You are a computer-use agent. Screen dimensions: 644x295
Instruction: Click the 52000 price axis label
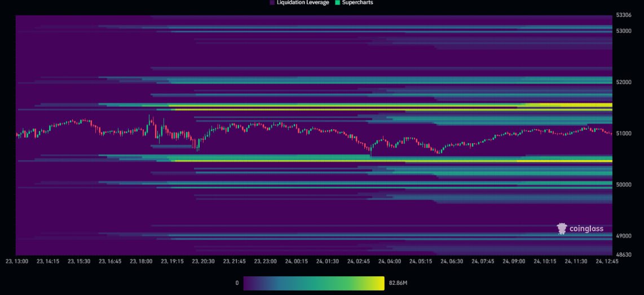coord(623,82)
